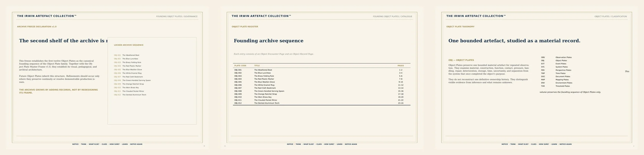
Task: Select the '21–22' pages cell
Action: (x=401, y=100)
